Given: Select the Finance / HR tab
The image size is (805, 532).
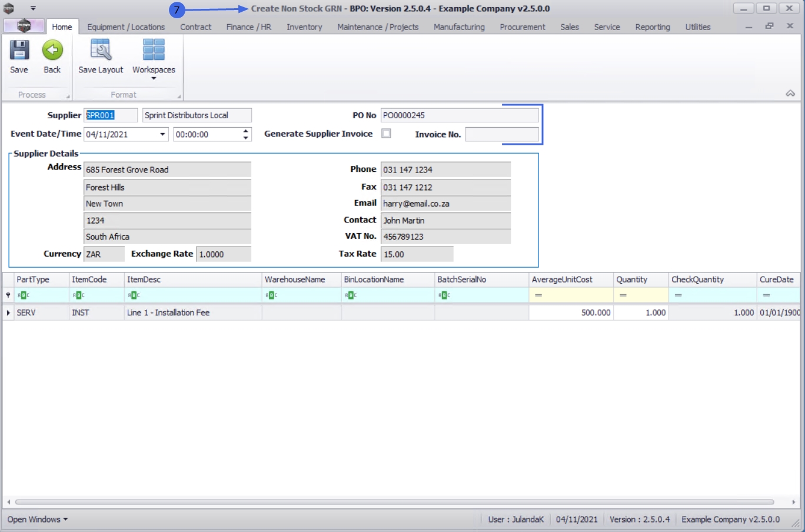Looking at the screenshot, I should coord(249,27).
